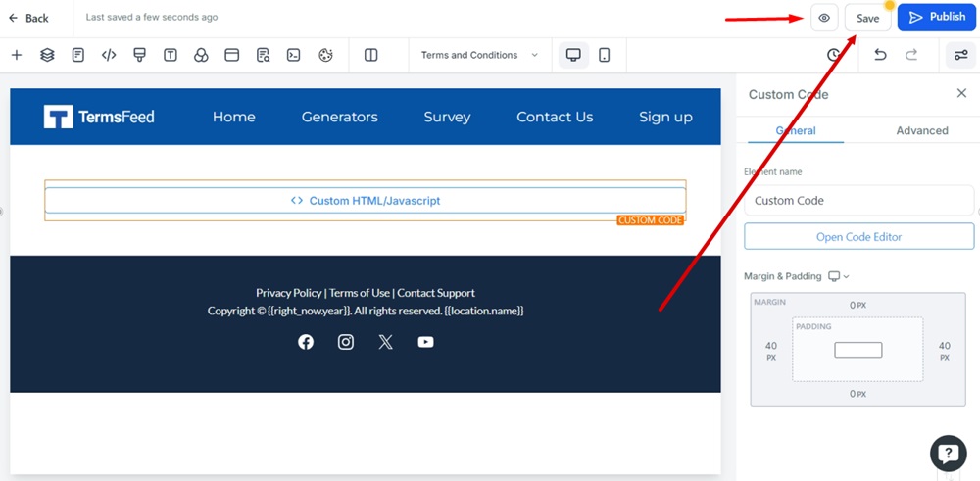Preview the page with eye icon
Screen dimensions: 980x481
point(824,18)
